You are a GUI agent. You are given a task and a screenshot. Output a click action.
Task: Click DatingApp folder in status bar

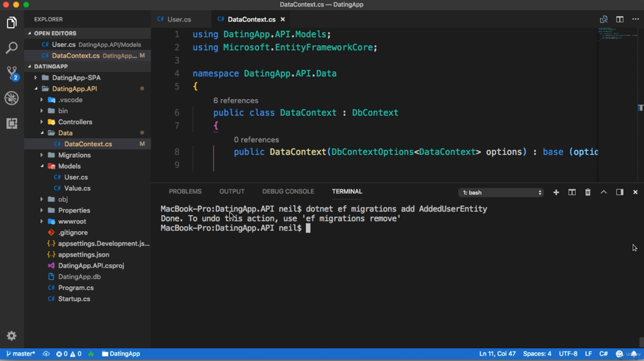point(121,354)
